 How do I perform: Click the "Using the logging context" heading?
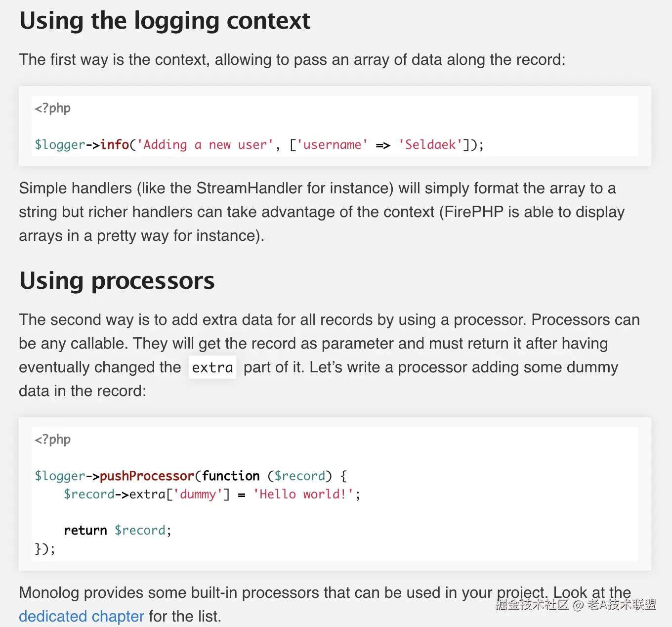point(165,21)
